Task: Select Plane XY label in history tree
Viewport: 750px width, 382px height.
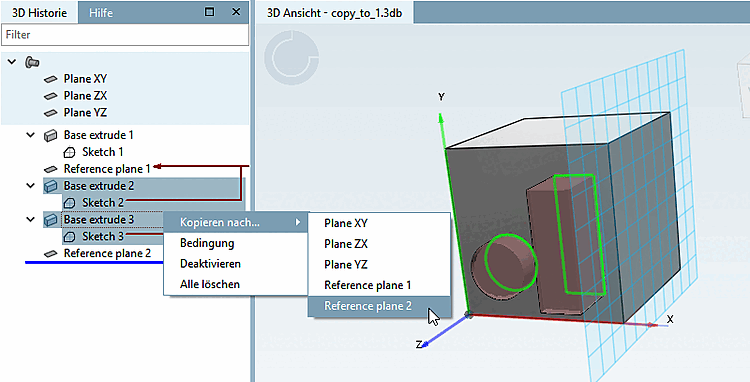Action: pyautogui.click(x=85, y=79)
